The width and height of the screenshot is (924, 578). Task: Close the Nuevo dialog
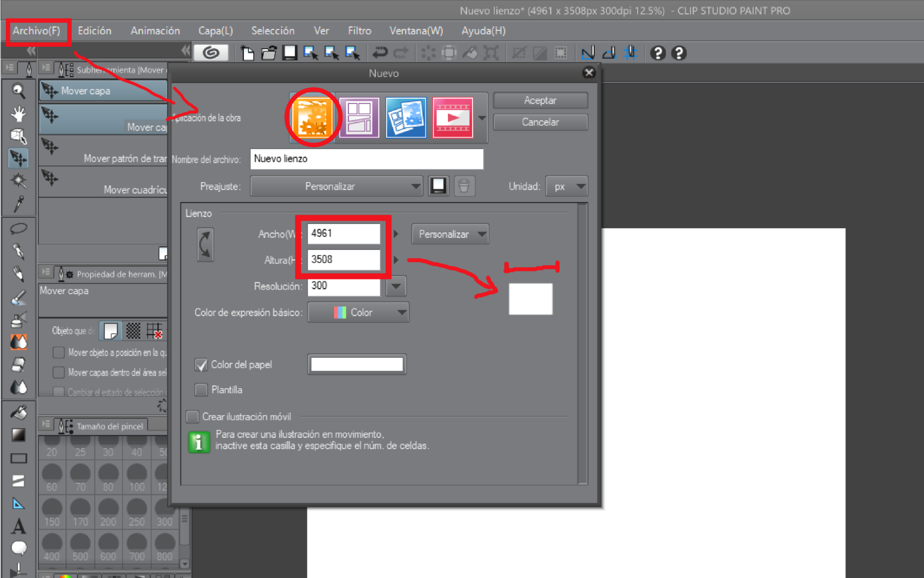coord(589,73)
